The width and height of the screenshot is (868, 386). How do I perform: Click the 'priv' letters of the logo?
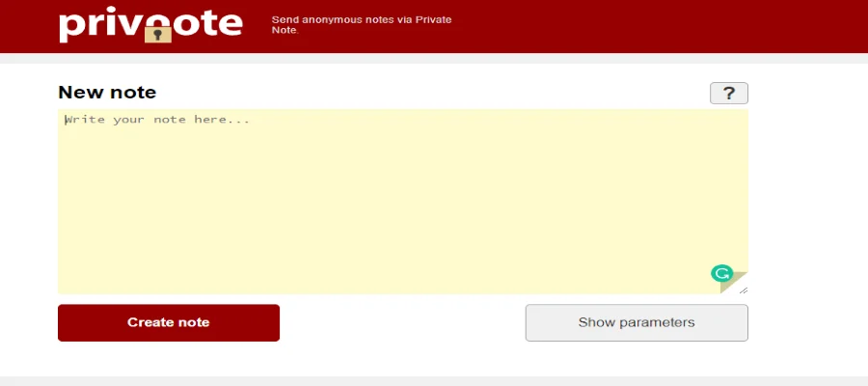99,25
